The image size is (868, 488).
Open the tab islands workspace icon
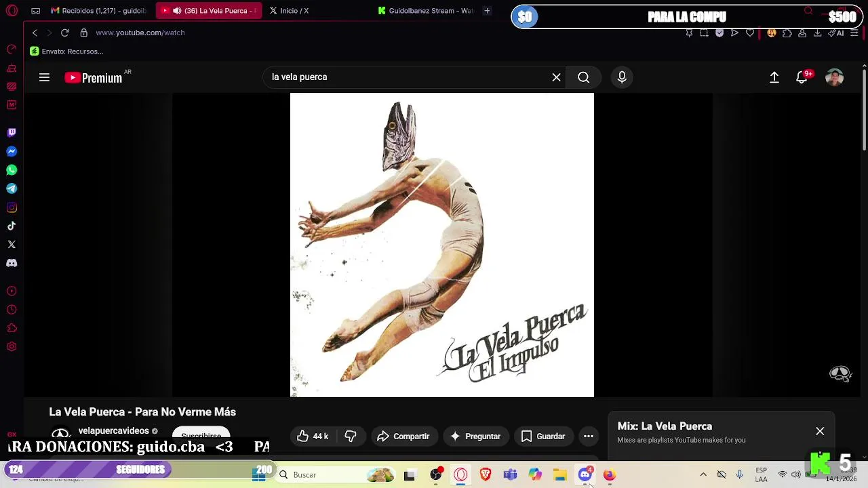[36, 11]
